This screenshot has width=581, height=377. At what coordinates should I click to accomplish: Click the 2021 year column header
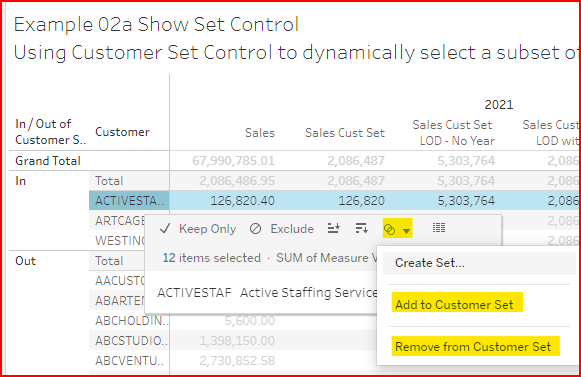coord(499,105)
